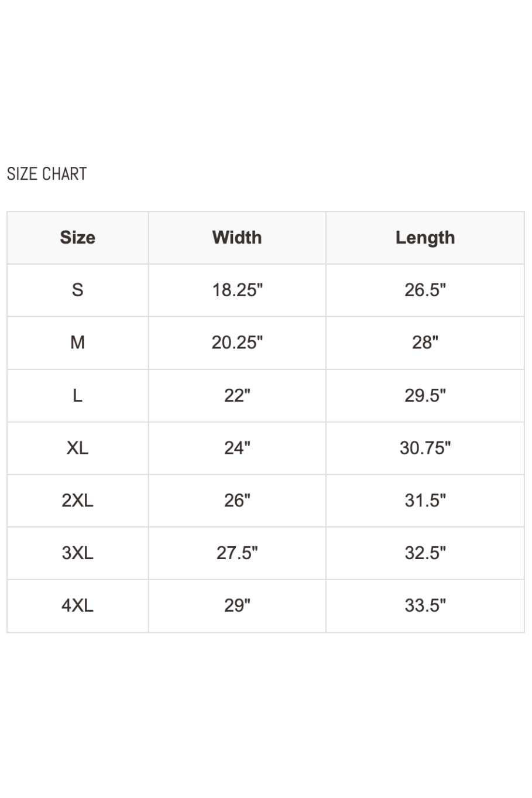Click the 30.75" length cell
532x798 pixels.
425,448
